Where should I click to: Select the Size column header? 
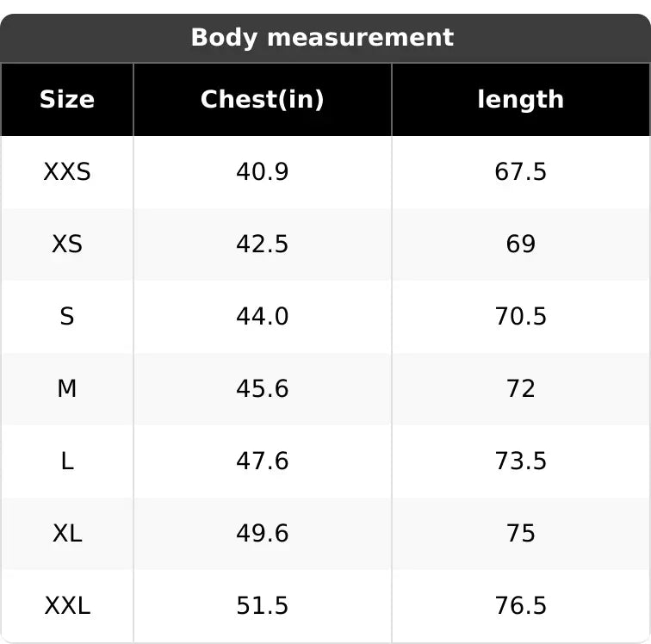click(67, 100)
